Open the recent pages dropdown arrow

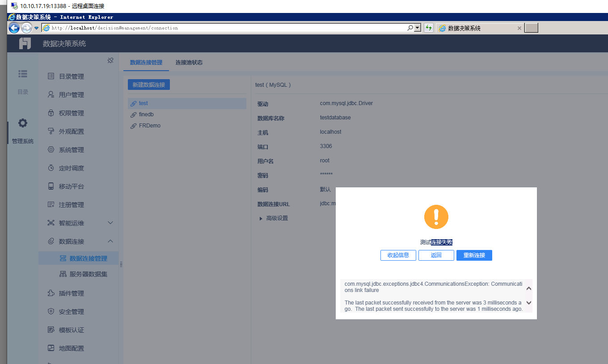[x=37, y=28]
